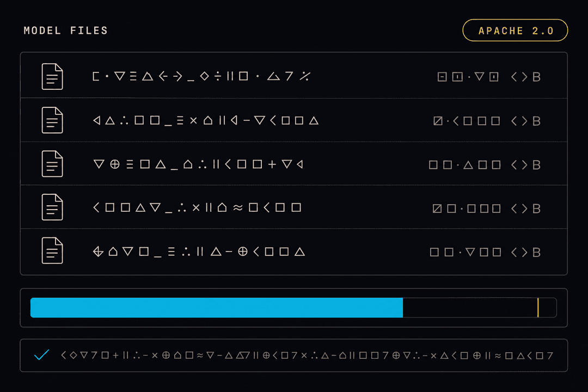This screenshot has width=588, height=392.
Task: Select the verified checksum glyph string
Action: pos(307,355)
